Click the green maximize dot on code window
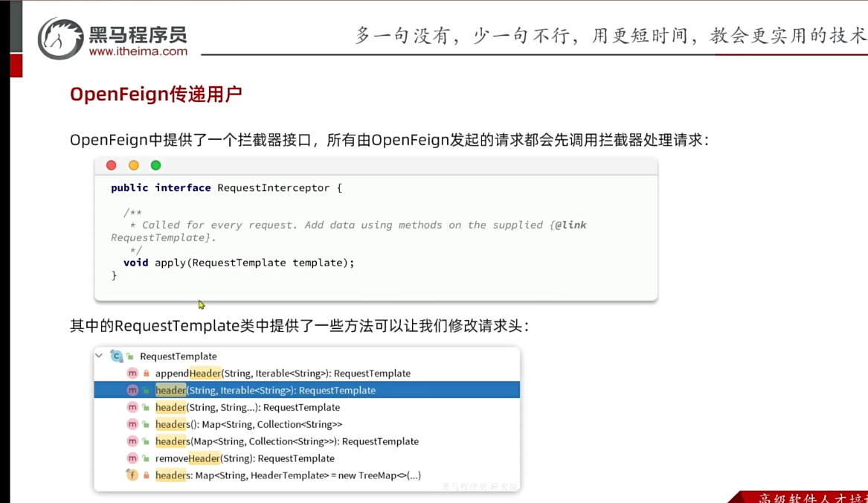The width and height of the screenshot is (868, 503). pyautogui.click(x=155, y=165)
